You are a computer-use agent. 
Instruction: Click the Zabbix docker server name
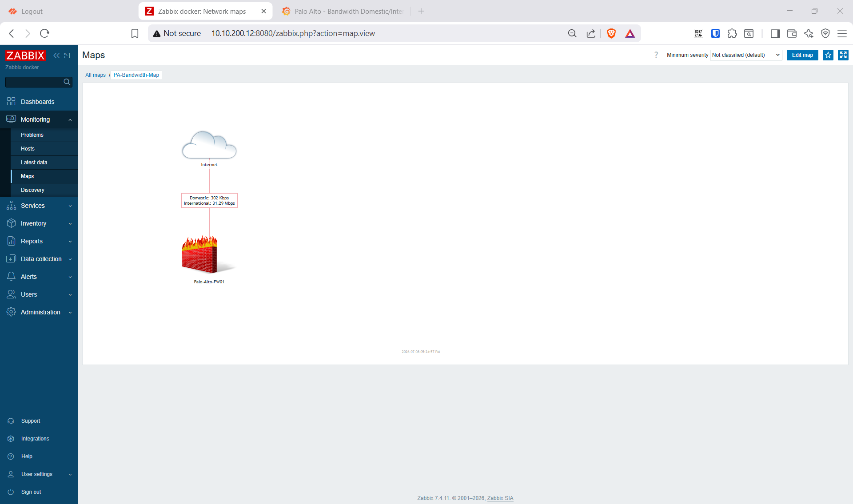click(22, 67)
